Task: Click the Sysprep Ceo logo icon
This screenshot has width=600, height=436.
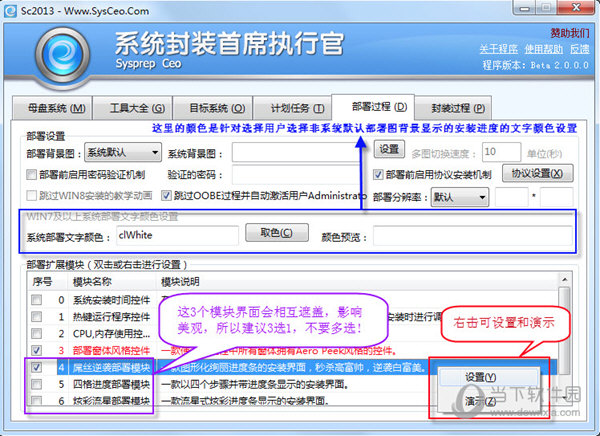Action: click(62, 56)
